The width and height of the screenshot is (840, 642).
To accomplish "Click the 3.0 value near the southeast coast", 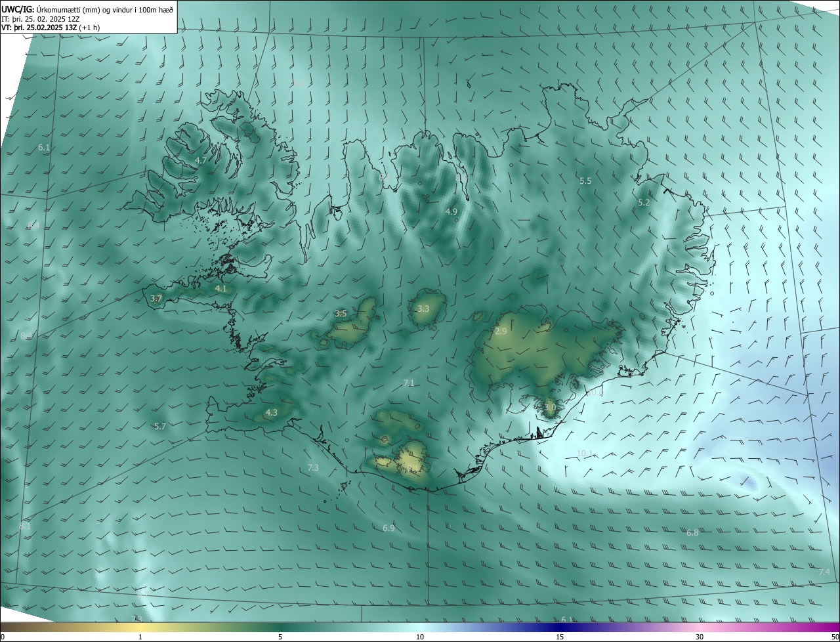I will tap(550, 408).
